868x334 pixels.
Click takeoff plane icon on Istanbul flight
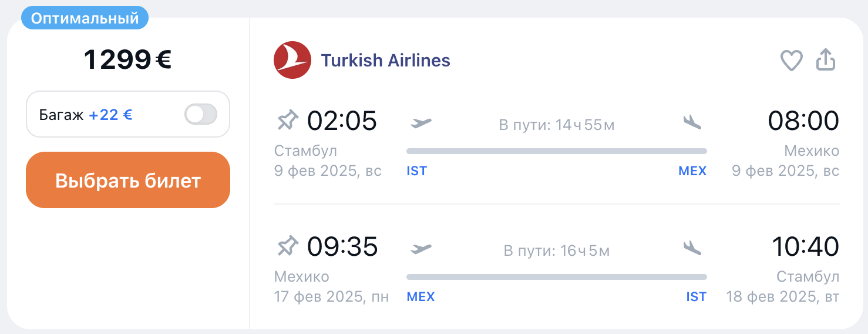tap(420, 122)
